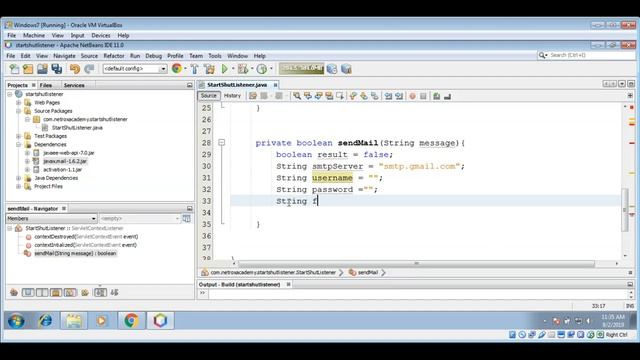640x360 pixels.
Task: Click the Shift Line Right icon
Action: 399,96
